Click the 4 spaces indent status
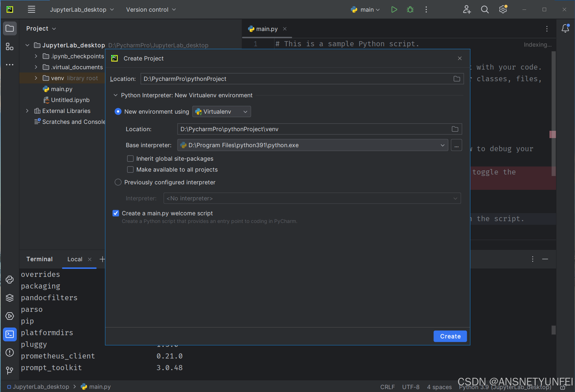The image size is (575, 392). [x=439, y=387]
